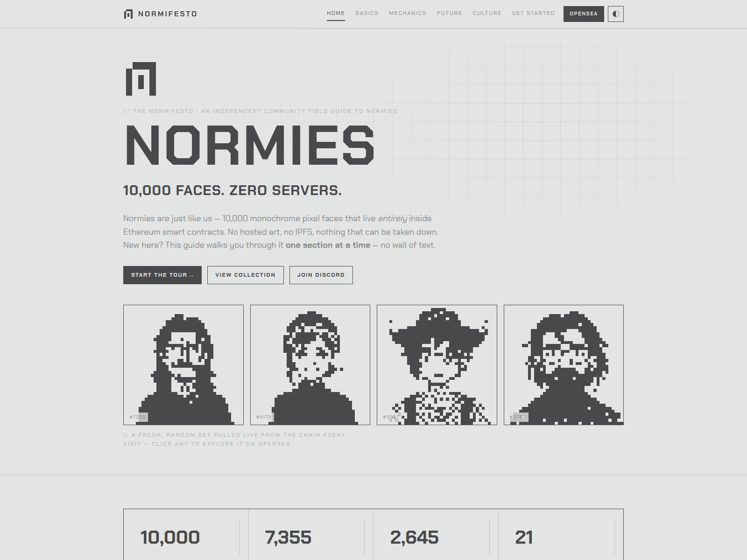Image resolution: width=747 pixels, height=560 pixels.
Task: Open the Culture nav section
Action: [x=487, y=14]
